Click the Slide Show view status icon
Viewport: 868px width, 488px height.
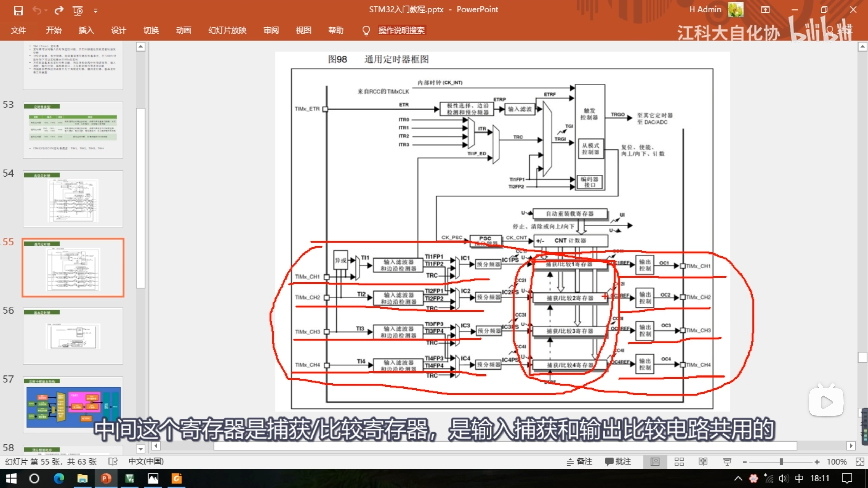pos(727,462)
